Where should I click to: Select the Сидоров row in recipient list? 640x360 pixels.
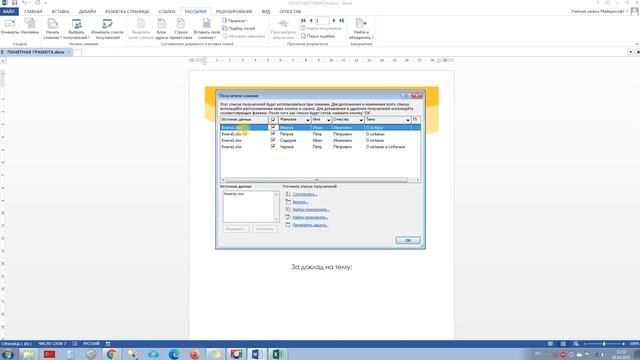[320, 140]
